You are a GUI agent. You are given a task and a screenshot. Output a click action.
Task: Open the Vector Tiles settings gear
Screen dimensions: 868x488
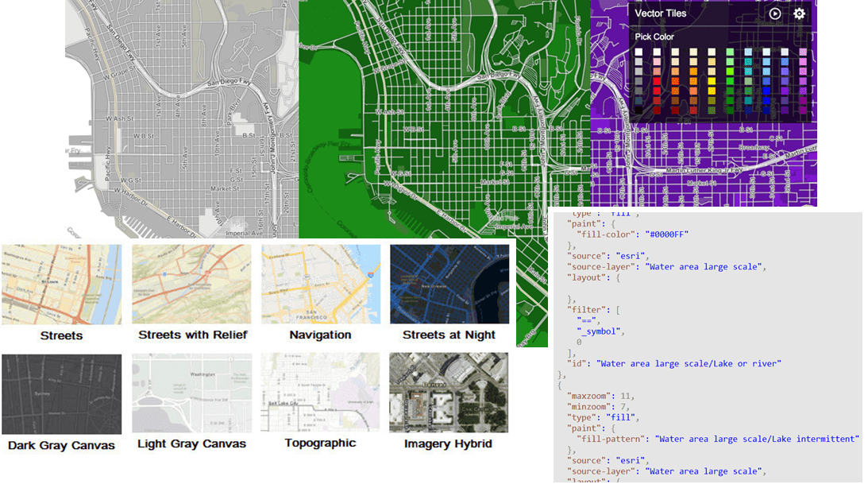click(800, 14)
